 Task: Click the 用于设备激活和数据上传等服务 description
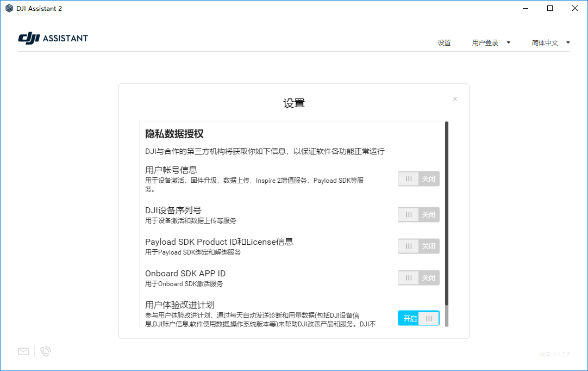click(x=191, y=221)
